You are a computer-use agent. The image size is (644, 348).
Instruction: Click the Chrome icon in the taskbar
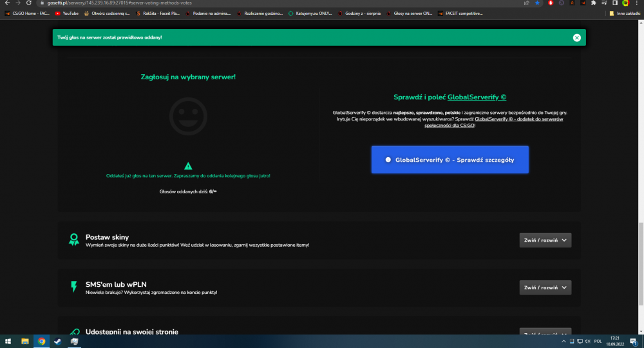point(41,342)
